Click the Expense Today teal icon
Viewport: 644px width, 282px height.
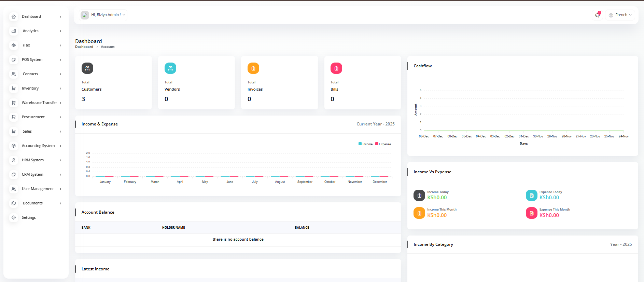pyautogui.click(x=532, y=196)
